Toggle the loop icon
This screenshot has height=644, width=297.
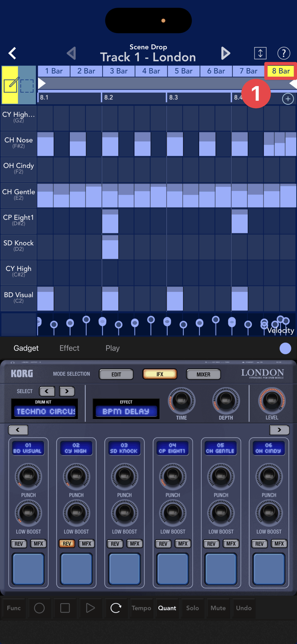[x=116, y=608]
